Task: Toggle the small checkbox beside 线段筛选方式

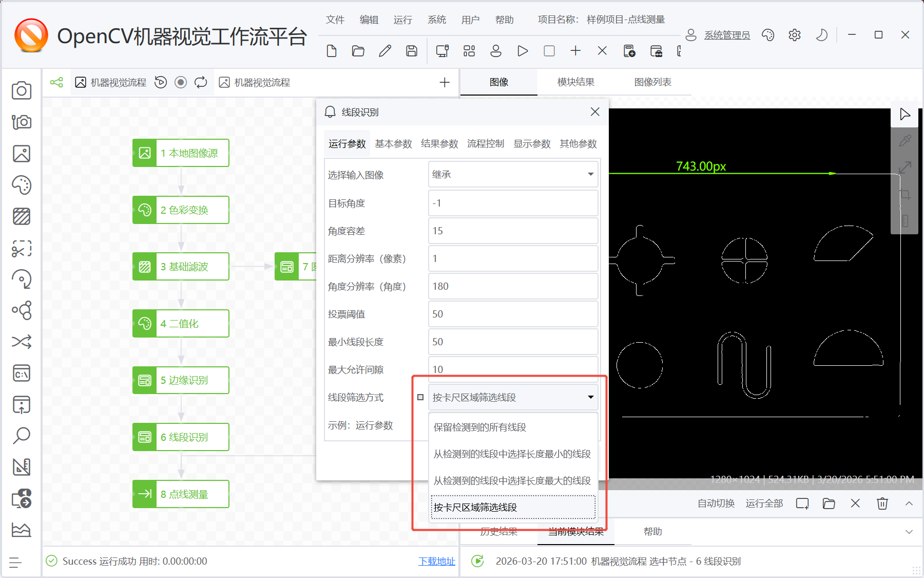Action: point(420,397)
